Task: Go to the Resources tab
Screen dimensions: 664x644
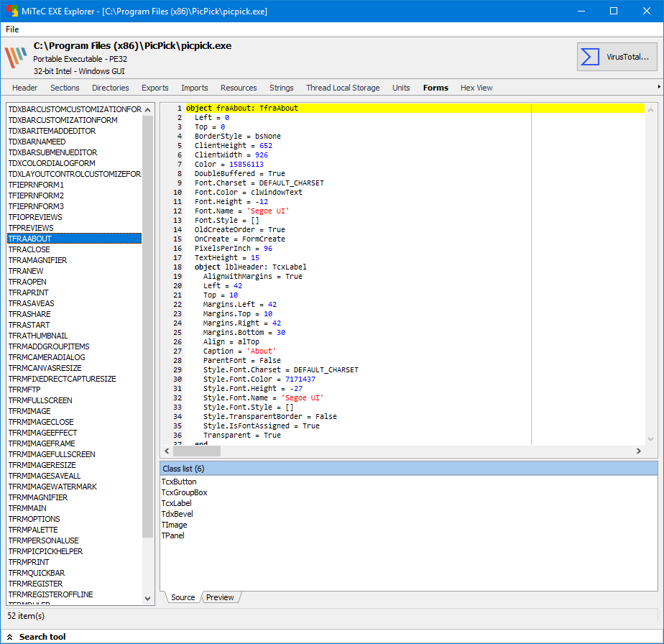Action: tap(239, 88)
